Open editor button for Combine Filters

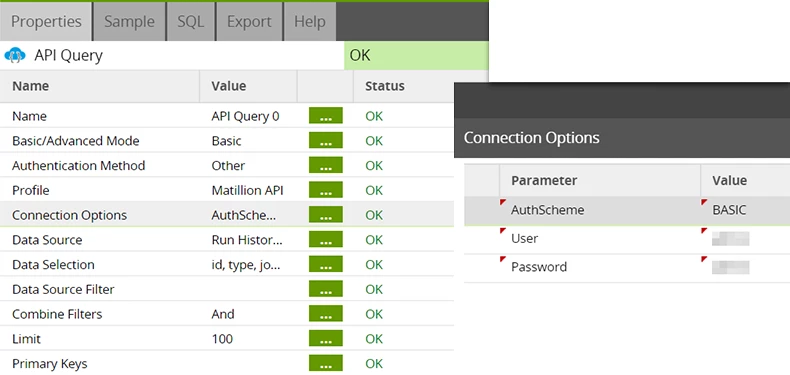pos(325,314)
